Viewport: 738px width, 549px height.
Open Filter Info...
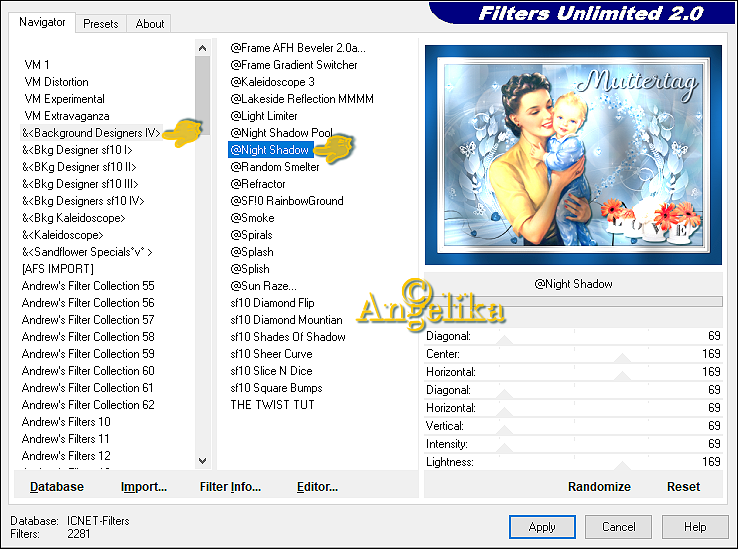pyautogui.click(x=230, y=487)
